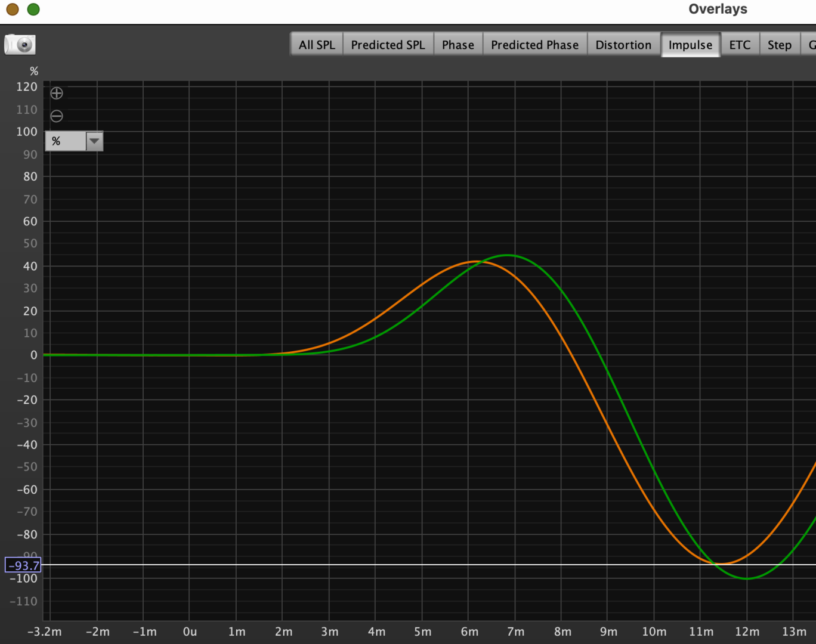816x644 pixels.
Task: Open the % units dropdown
Action: click(74, 141)
